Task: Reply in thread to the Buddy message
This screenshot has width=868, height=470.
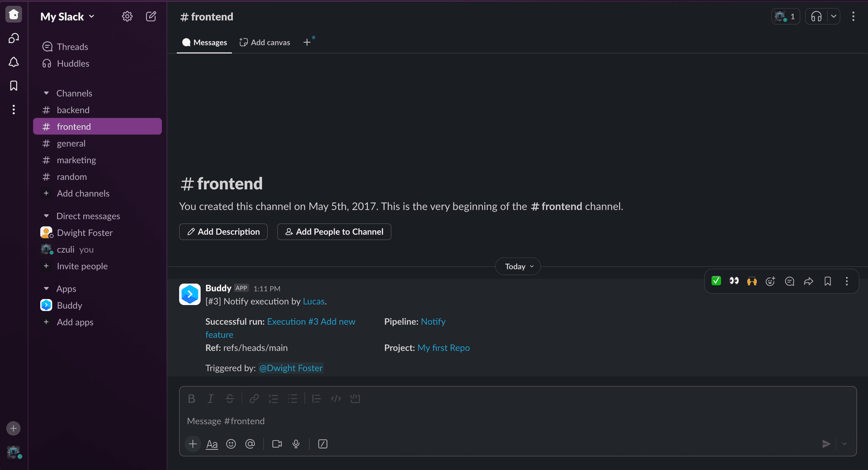Action: point(789,282)
